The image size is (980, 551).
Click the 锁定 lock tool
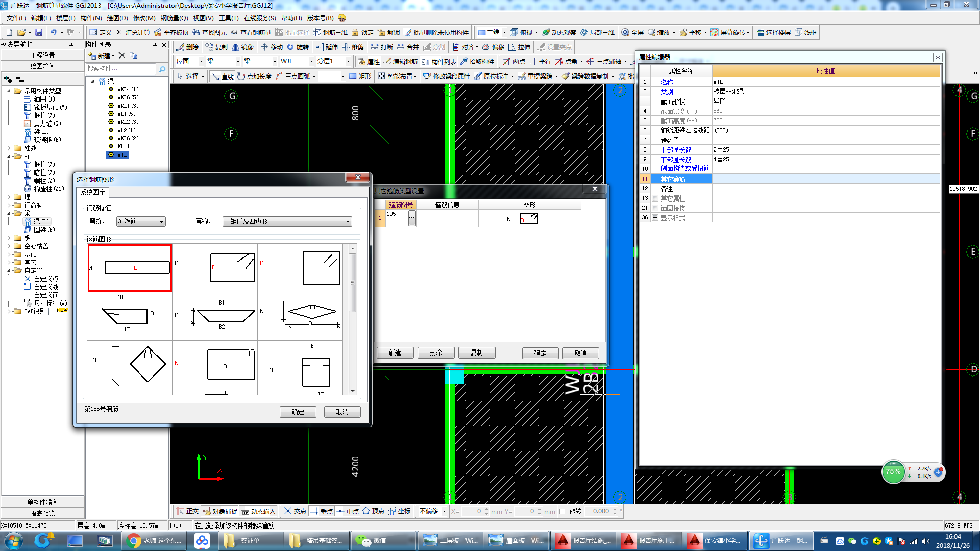[362, 32]
